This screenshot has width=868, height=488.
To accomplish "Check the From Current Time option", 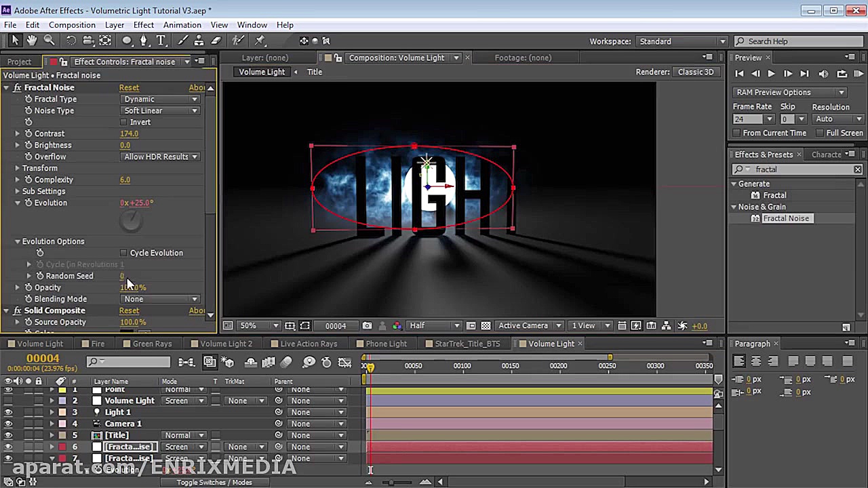I will point(737,133).
